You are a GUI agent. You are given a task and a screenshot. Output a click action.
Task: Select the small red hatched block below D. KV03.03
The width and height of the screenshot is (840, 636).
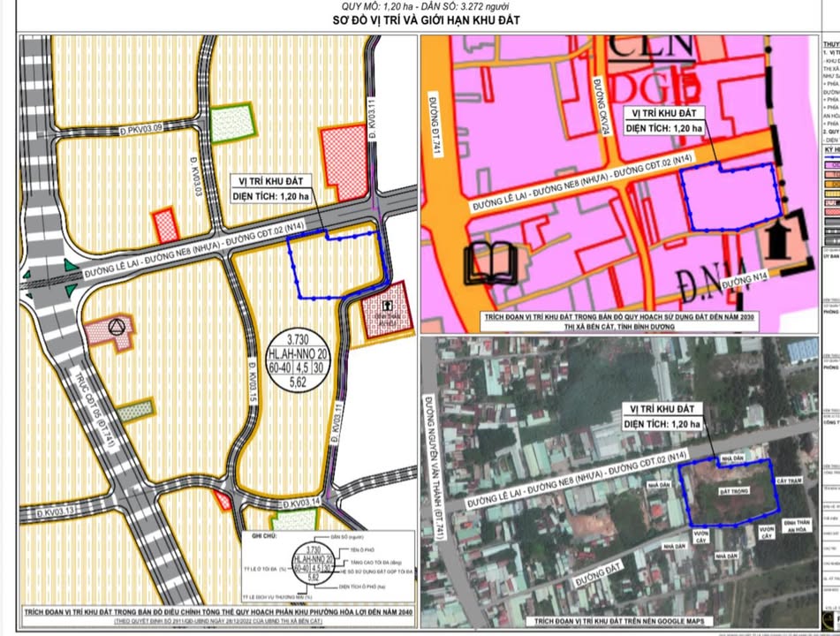(165, 224)
